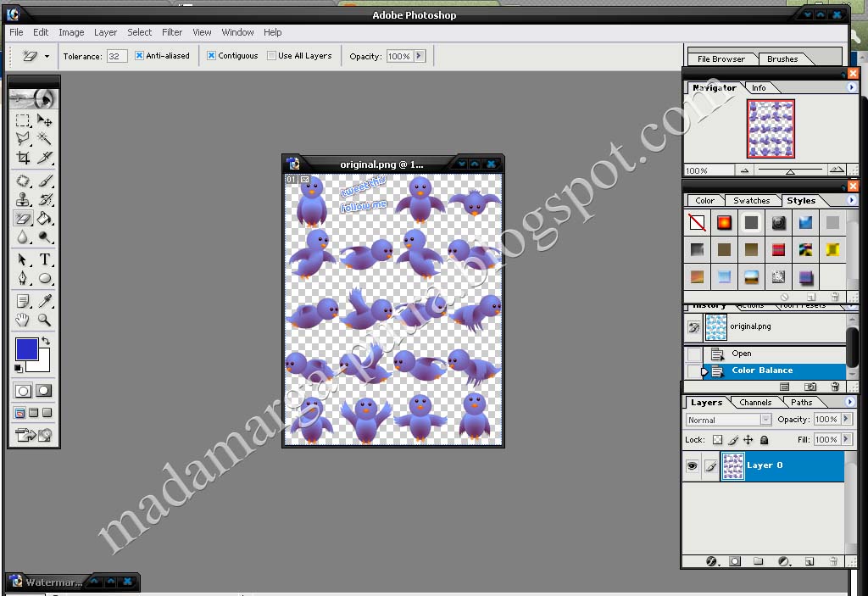Select the Notes tool
This screenshot has height=596, width=868.
point(23,301)
